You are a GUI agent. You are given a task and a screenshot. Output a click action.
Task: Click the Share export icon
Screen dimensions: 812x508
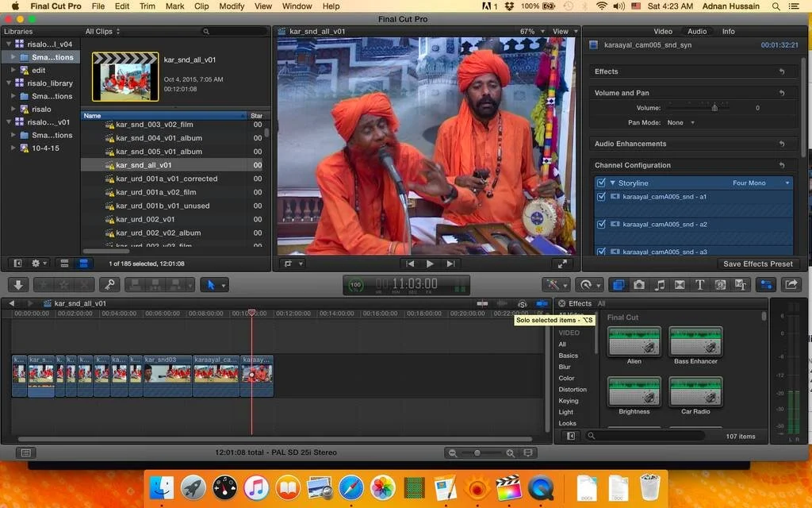click(791, 285)
